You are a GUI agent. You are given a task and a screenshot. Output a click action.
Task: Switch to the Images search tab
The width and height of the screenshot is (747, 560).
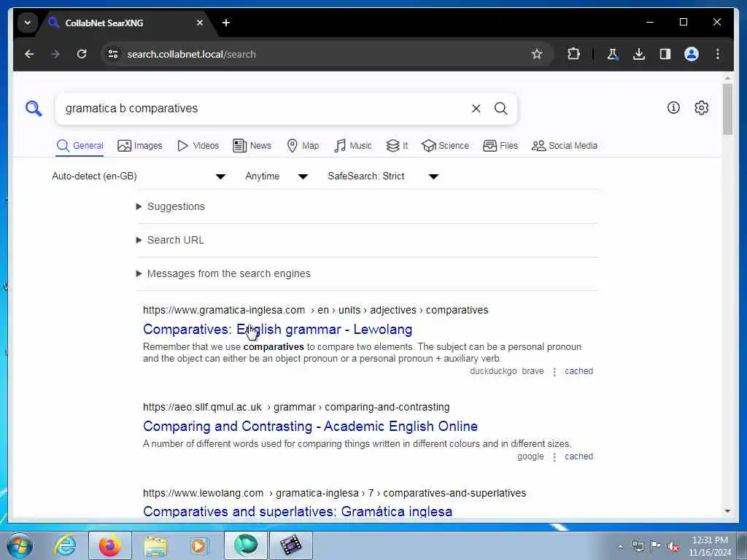tap(139, 146)
